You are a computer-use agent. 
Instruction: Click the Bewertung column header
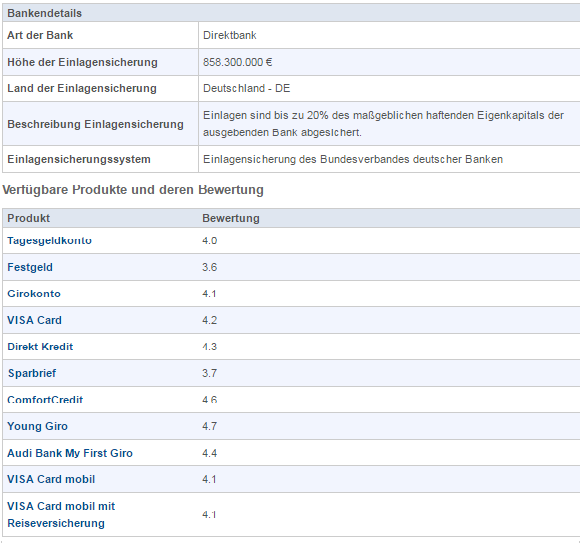point(231,218)
